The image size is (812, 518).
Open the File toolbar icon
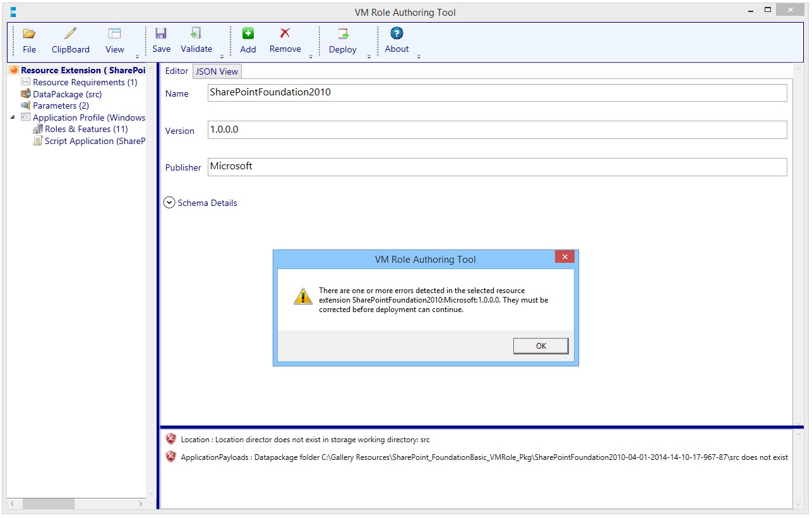coord(29,40)
